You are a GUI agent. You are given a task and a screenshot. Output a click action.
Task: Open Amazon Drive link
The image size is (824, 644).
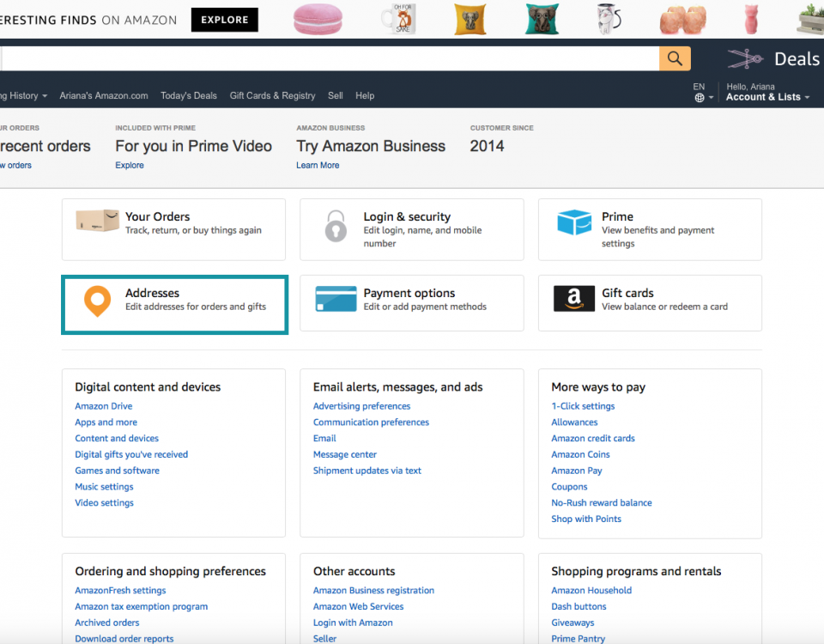click(104, 406)
